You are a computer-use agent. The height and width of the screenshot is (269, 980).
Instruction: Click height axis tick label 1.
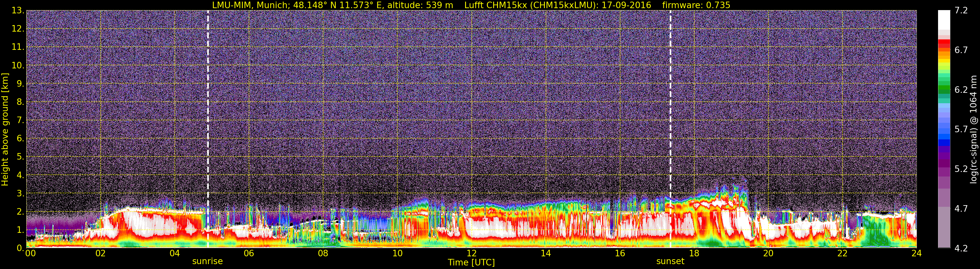tap(20, 230)
